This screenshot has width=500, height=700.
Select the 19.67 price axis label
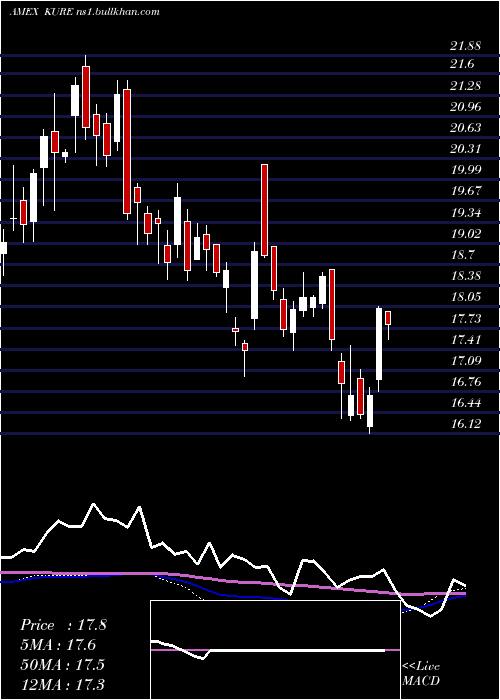(x=465, y=191)
